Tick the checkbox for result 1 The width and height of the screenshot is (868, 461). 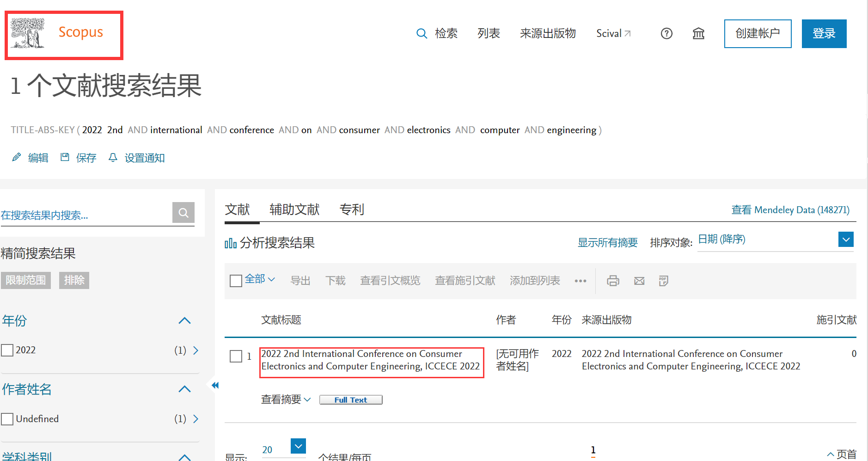pyautogui.click(x=236, y=356)
